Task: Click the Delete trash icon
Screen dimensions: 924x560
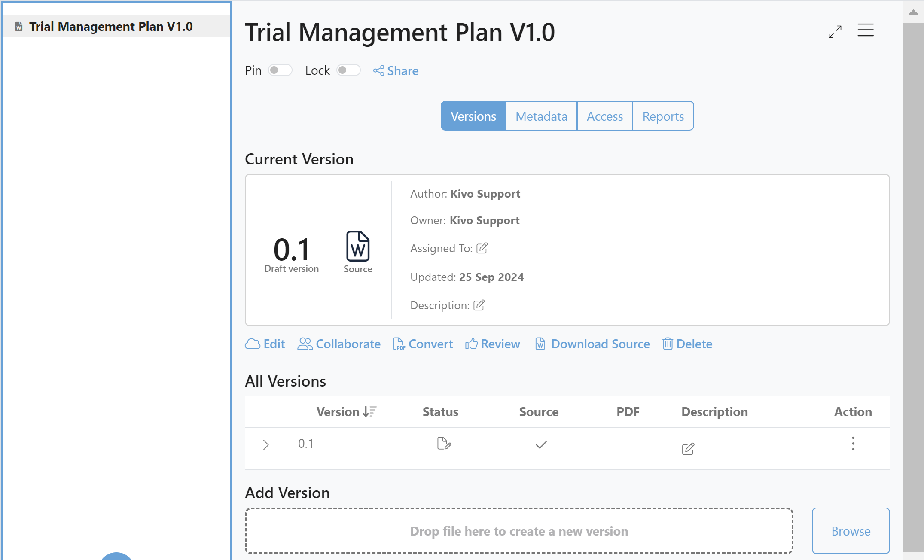Action: [x=668, y=344]
